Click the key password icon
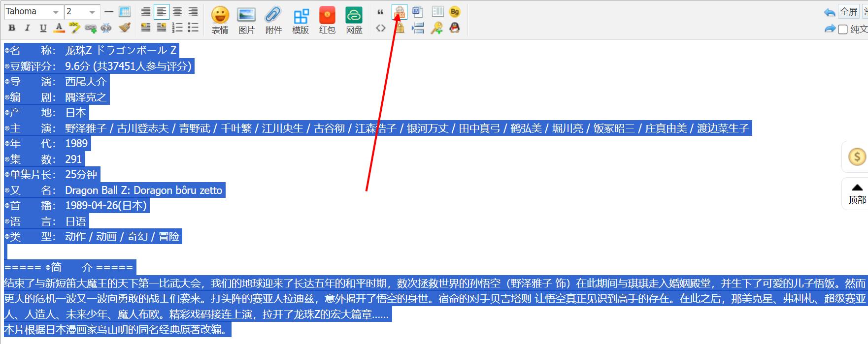 pos(436,28)
